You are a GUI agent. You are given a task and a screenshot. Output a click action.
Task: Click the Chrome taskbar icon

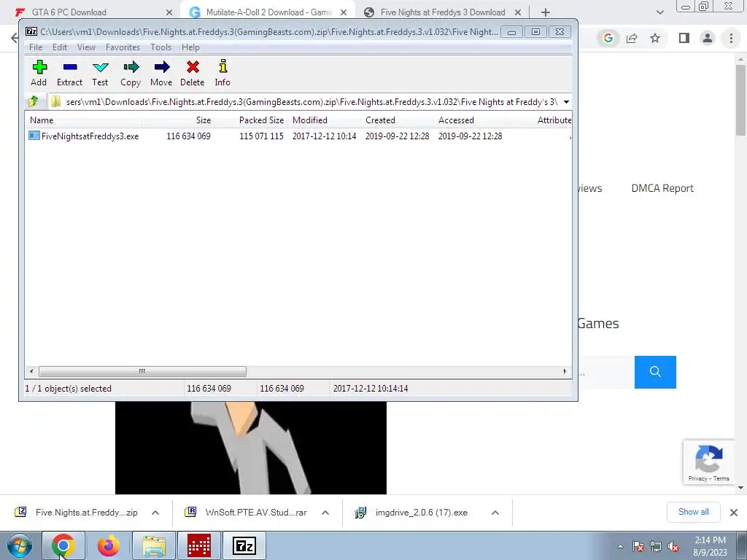pos(63,545)
